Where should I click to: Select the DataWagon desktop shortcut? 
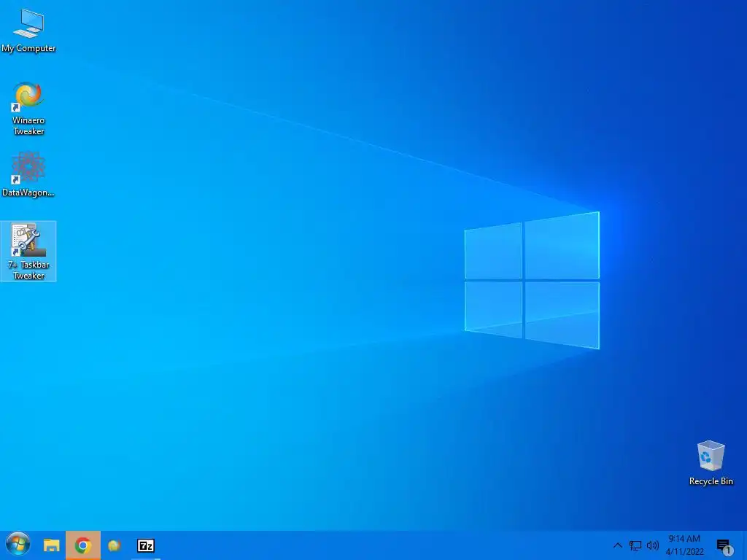click(x=28, y=174)
